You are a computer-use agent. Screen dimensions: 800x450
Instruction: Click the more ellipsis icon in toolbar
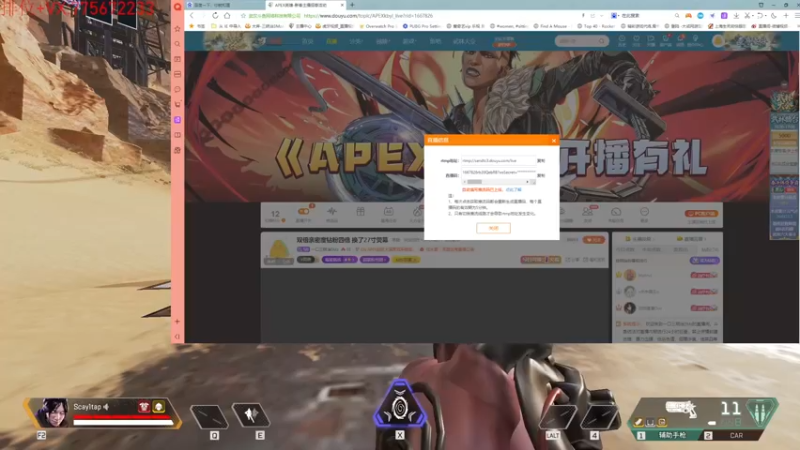click(x=644, y=214)
